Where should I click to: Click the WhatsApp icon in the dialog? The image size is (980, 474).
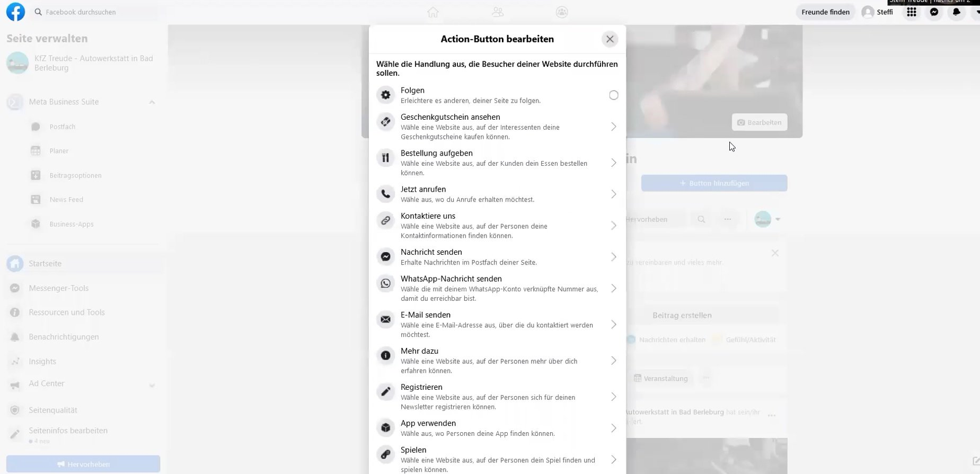(x=386, y=283)
